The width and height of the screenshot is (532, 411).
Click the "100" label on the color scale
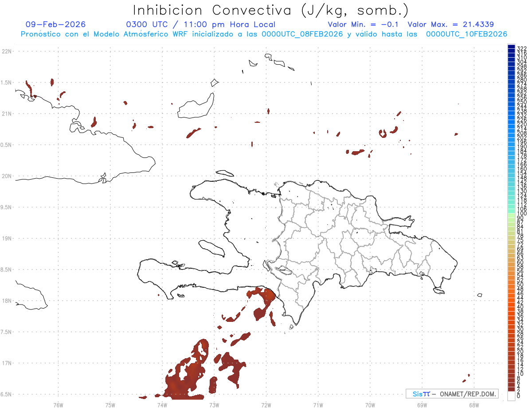[x=521, y=213]
